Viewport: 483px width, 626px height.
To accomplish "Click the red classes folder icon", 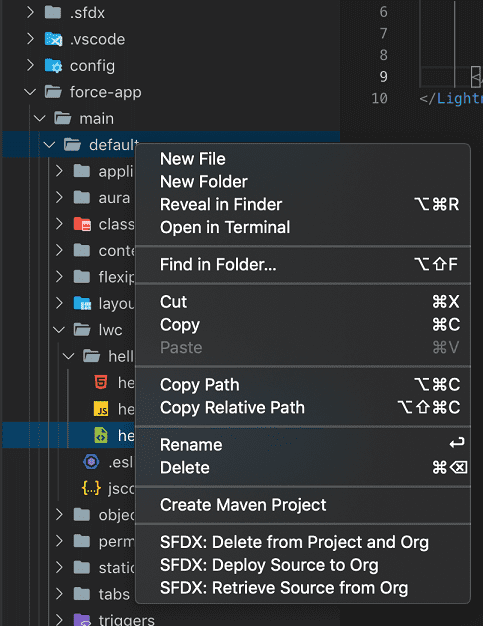I will point(82,224).
